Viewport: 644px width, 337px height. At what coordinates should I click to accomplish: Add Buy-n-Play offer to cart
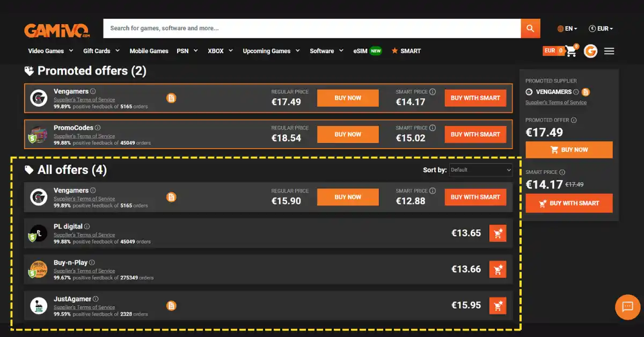pos(497,269)
